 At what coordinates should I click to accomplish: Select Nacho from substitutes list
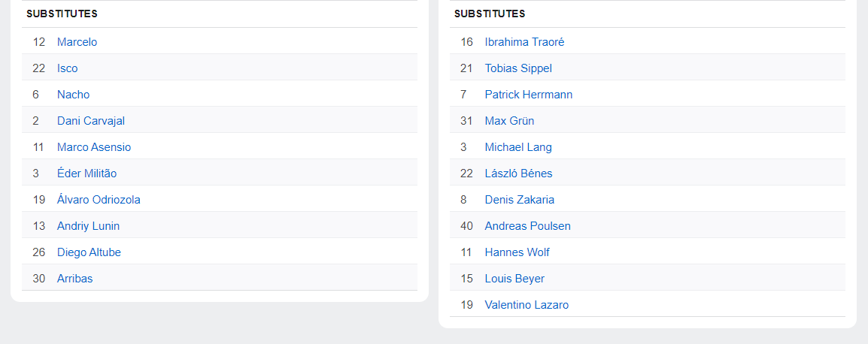[x=73, y=95]
